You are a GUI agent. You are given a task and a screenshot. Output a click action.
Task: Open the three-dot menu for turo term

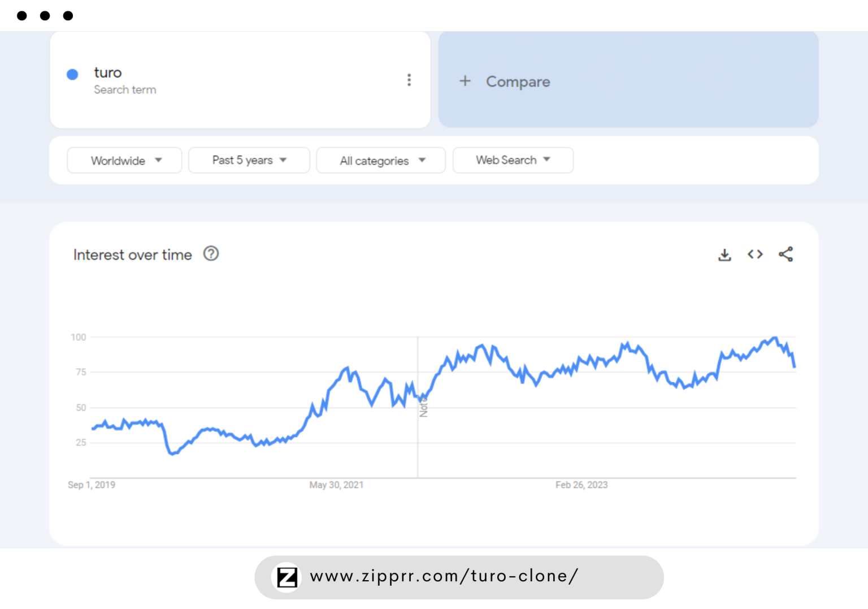[x=409, y=80]
